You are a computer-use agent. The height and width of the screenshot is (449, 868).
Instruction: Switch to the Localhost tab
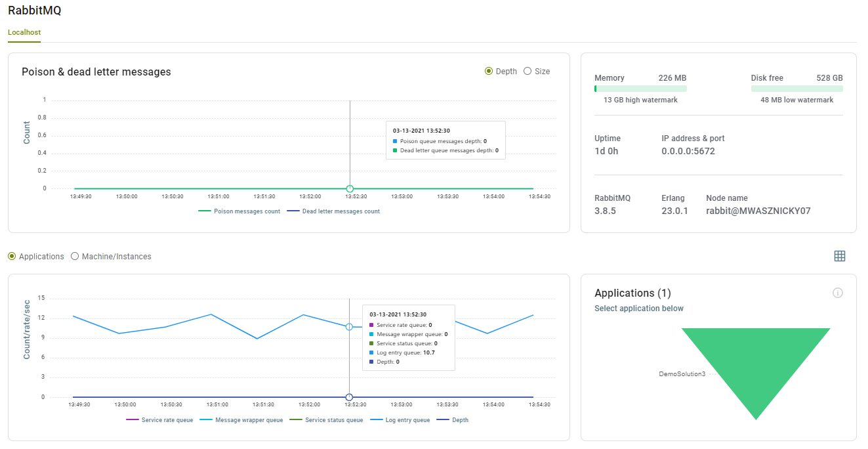tap(24, 32)
